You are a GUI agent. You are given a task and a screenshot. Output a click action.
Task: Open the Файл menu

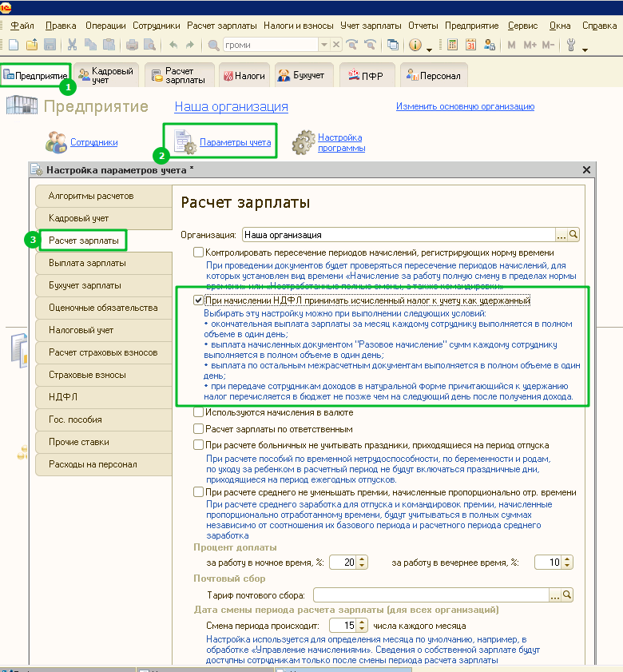pos(22,26)
